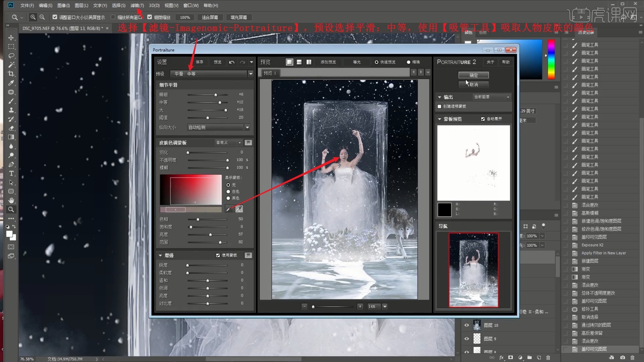
Task: Open the 输出 当前图层 dropdown
Action: [508, 97]
